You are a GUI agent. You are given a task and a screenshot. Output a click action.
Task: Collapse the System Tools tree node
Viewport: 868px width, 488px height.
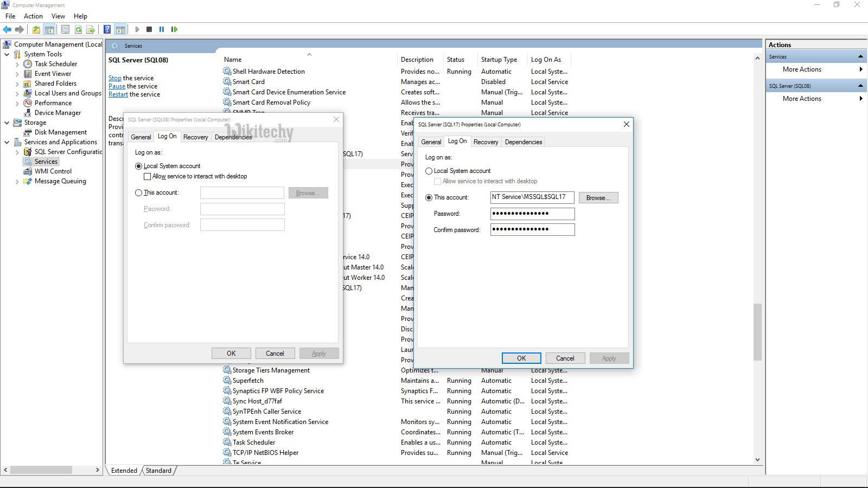[x=7, y=54]
